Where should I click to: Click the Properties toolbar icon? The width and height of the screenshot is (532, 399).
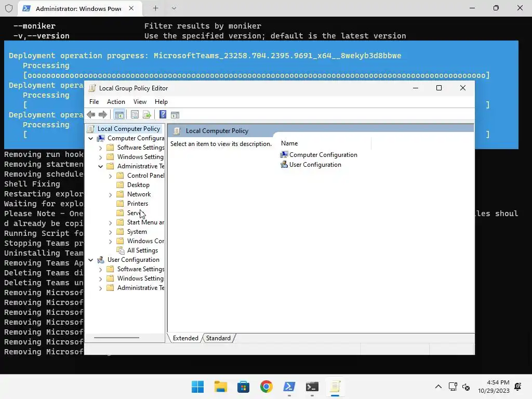135,115
